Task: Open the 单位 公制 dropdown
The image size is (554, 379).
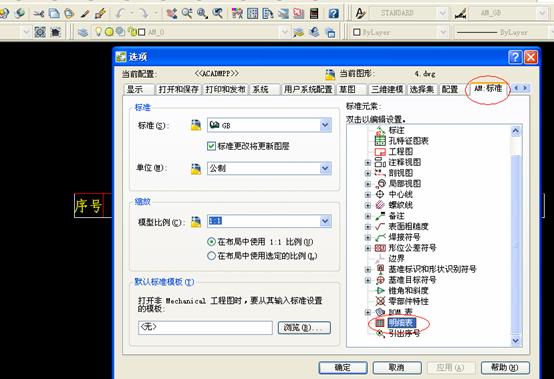Action: 325,168
